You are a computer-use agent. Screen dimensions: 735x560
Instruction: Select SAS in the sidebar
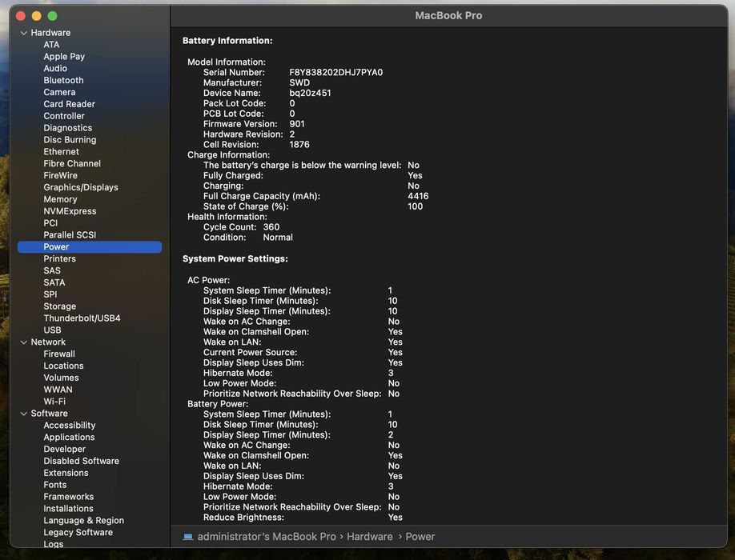(52, 270)
